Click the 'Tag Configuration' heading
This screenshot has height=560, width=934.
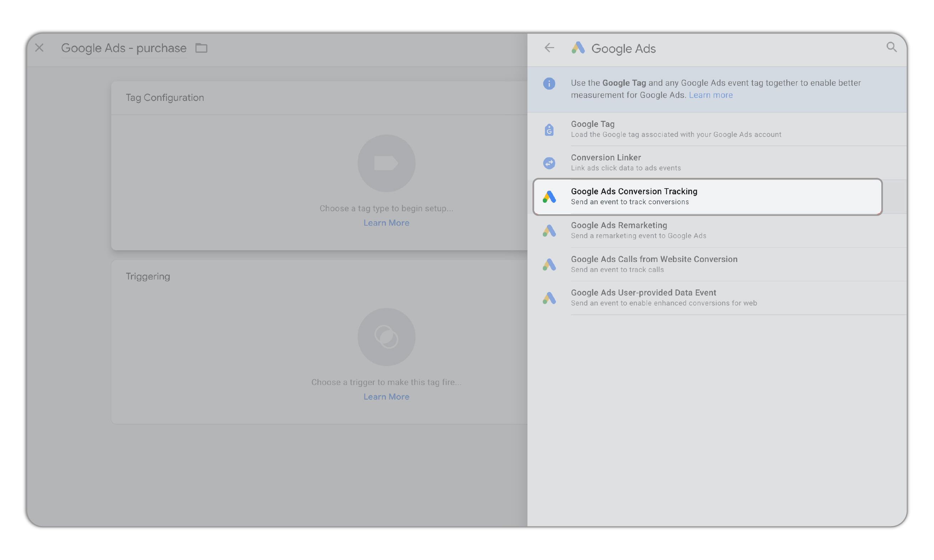(x=165, y=98)
